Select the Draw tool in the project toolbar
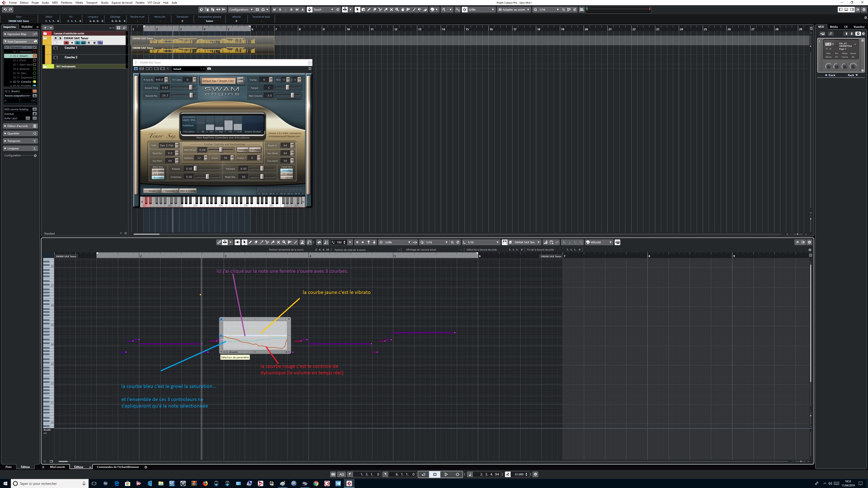This screenshot has width=868, height=488. (369, 10)
